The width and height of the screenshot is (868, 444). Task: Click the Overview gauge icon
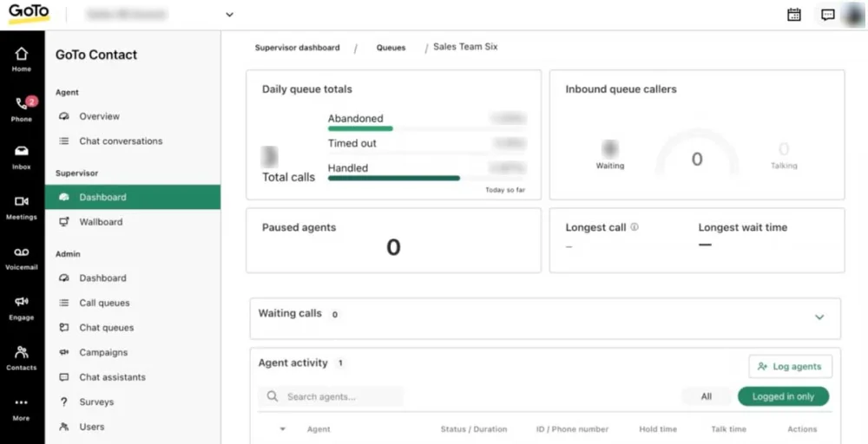[64, 117]
